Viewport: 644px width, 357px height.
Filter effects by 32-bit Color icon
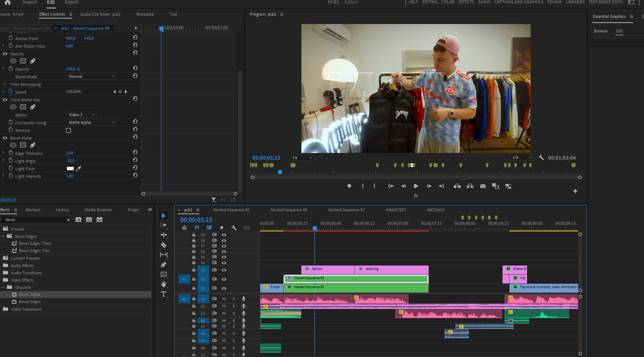pos(89,220)
